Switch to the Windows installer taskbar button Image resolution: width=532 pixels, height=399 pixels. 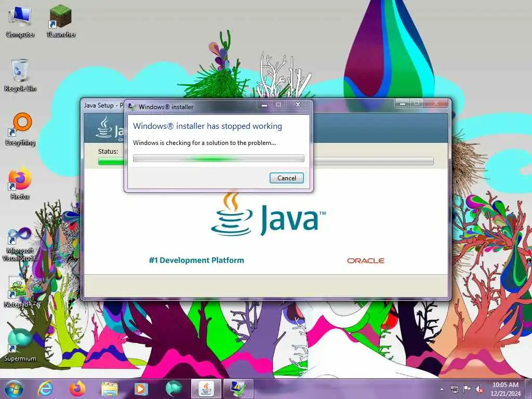point(238,389)
